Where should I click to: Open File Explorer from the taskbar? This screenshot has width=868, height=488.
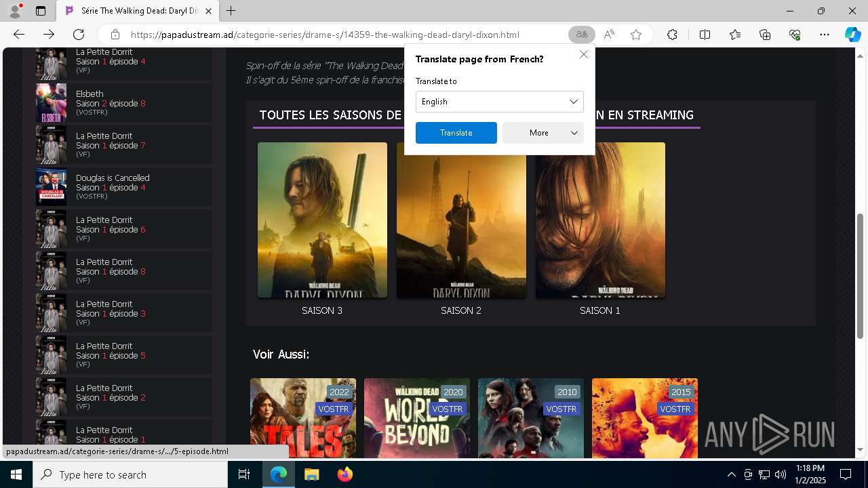pyautogui.click(x=311, y=474)
